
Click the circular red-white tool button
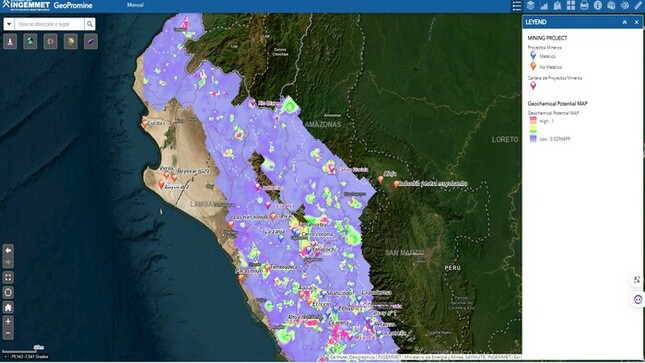pyautogui.click(x=51, y=42)
